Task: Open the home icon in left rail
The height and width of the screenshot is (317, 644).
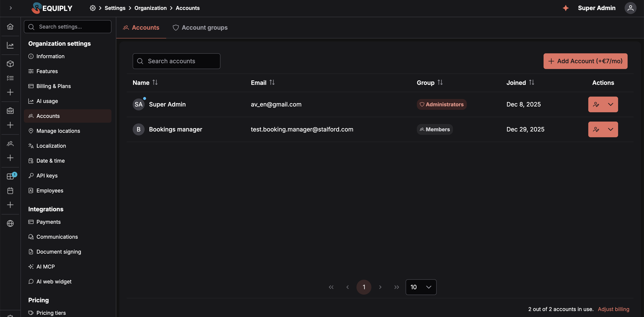Action: (x=10, y=26)
